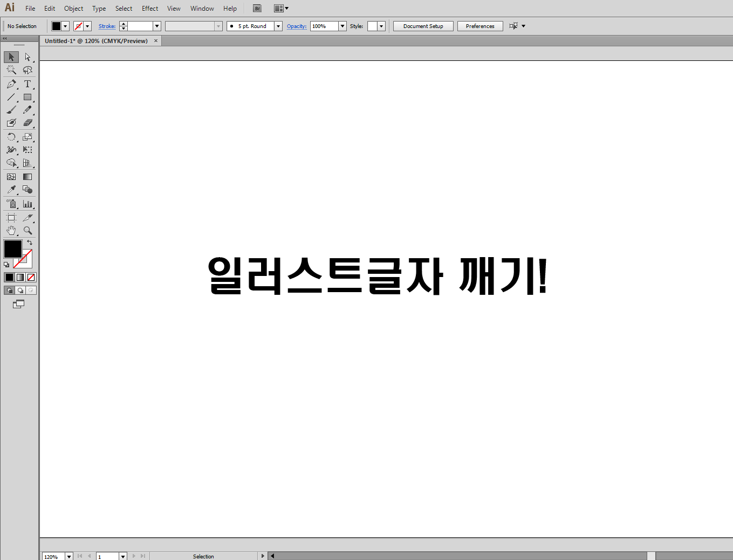The width and height of the screenshot is (733, 560).
Task: Open the control bar fill color dropdown
Action: (x=65, y=26)
